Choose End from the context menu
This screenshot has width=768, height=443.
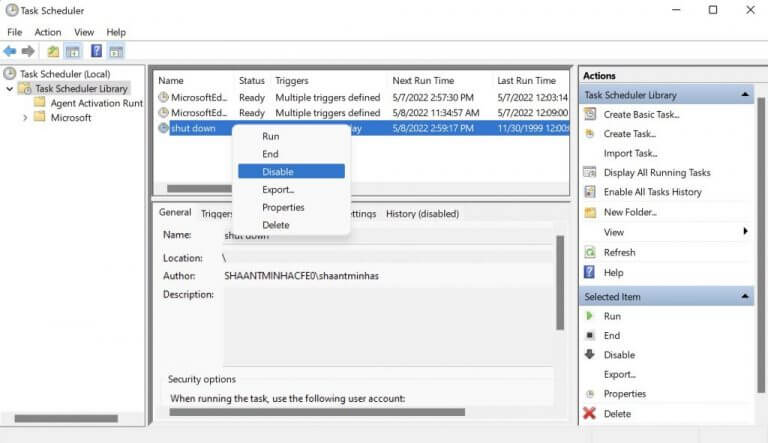point(291,154)
